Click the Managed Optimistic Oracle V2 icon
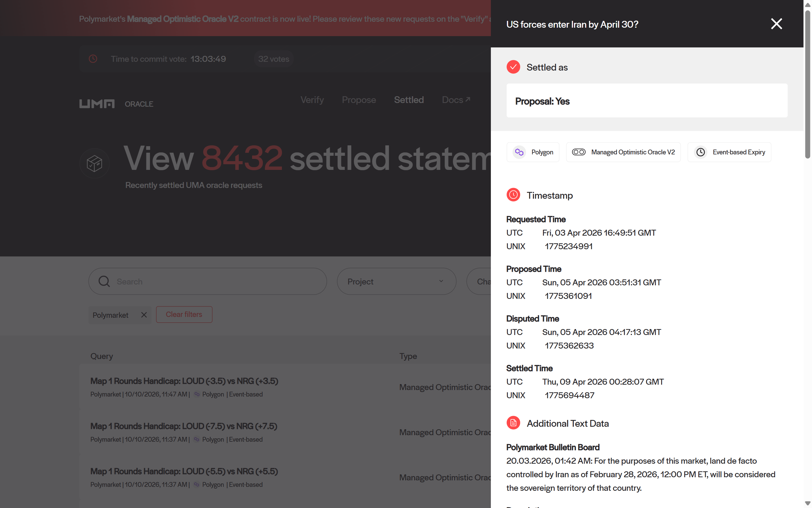The width and height of the screenshot is (812, 508). click(x=579, y=152)
